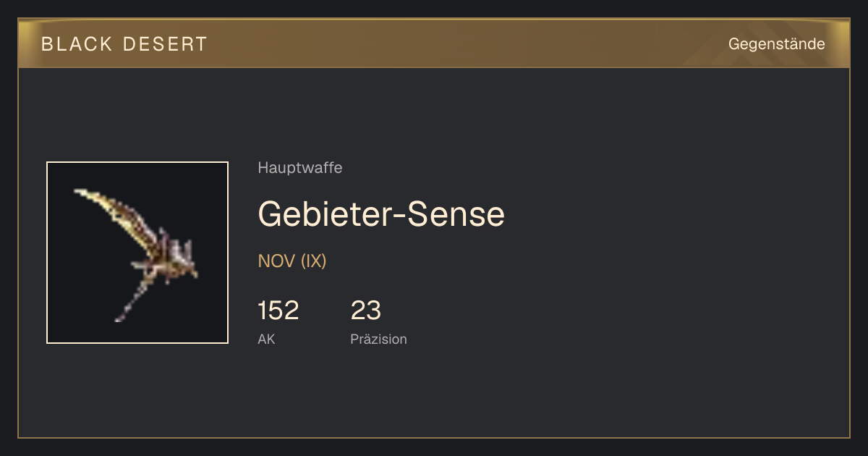Viewport: 868px width, 456px height.
Task: Click the Präzision stat label
Action: coord(379,339)
